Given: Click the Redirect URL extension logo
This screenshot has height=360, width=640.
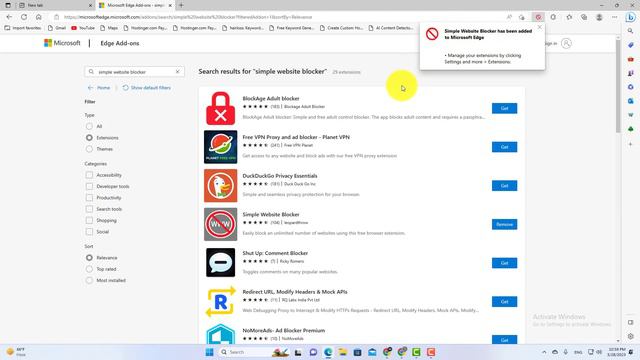Looking at the screenshot, I should pos(220,302).
